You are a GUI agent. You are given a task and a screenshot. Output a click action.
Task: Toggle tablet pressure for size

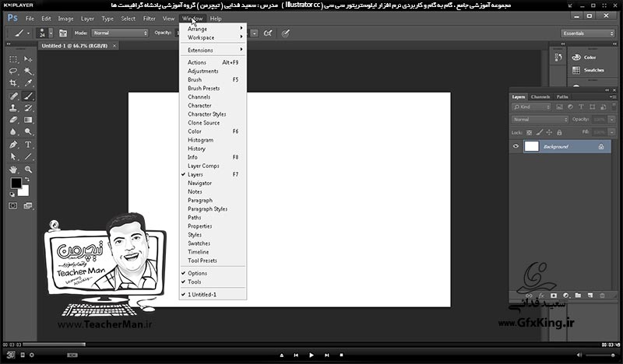click(285, 33)
